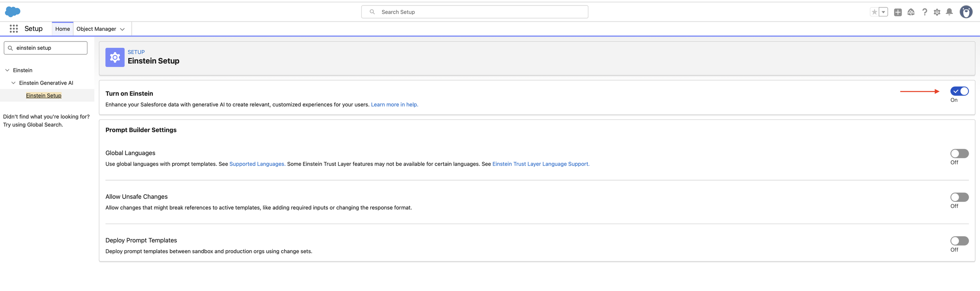Click the Prompt Builder Settings heading

(141, 130)
